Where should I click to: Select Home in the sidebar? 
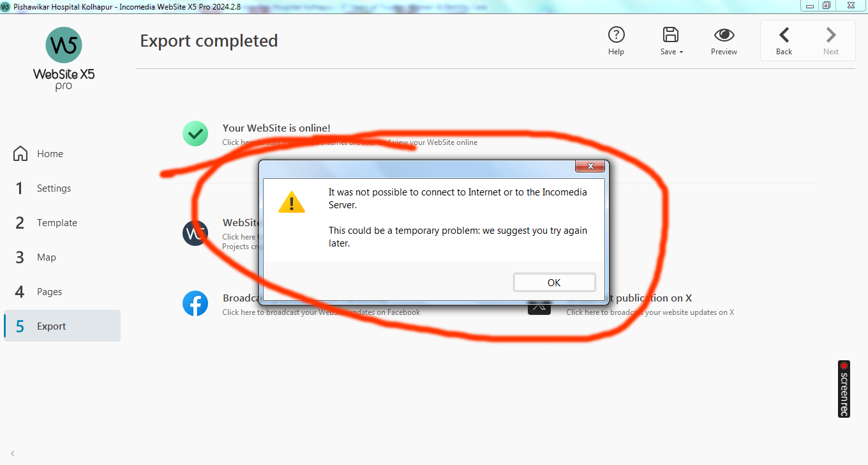coord(38,154)
